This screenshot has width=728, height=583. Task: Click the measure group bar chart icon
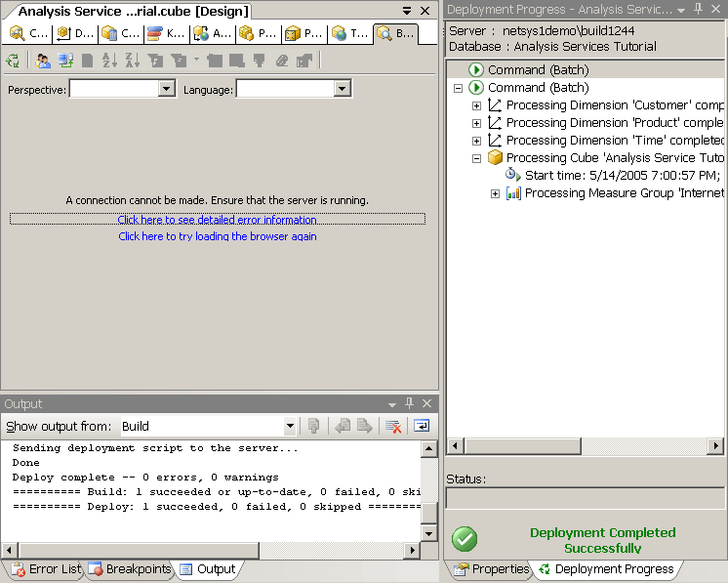pyautogui.click(x=513, y=192)
